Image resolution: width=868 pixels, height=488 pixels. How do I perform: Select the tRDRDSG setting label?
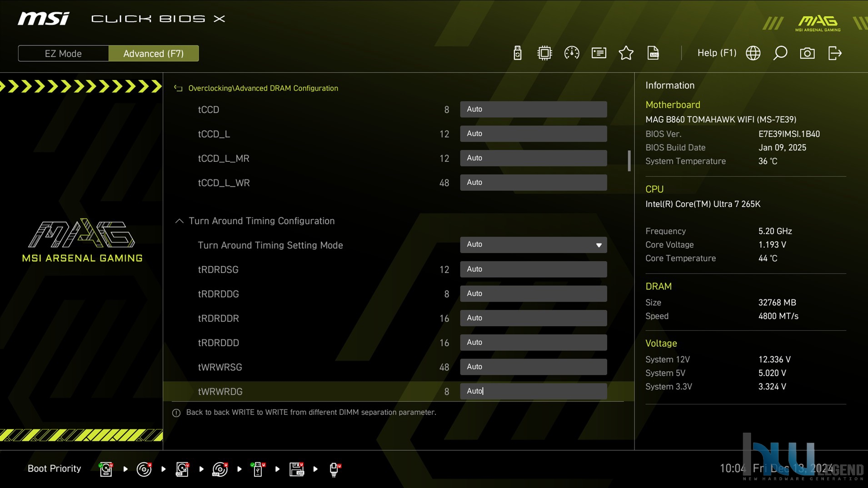218,269
